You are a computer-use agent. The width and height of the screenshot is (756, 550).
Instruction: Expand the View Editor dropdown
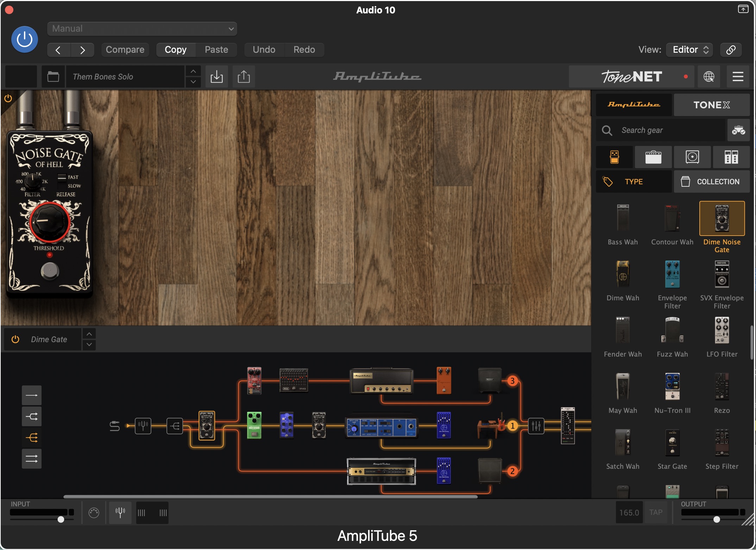tap(689, 50)
